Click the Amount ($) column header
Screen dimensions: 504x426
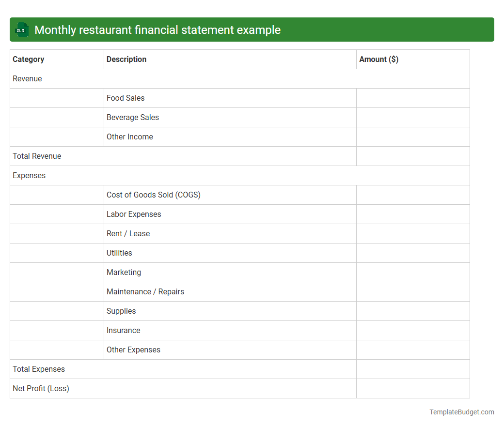pos(379,59)
